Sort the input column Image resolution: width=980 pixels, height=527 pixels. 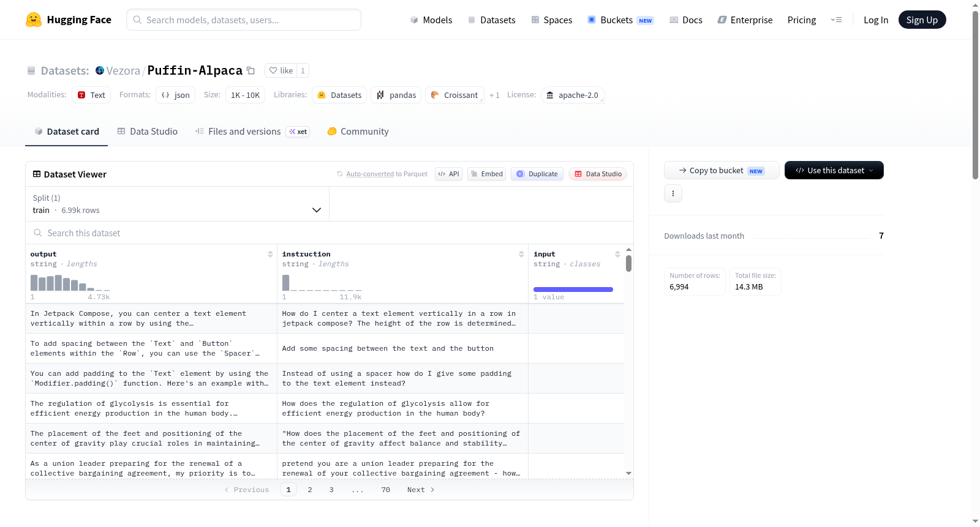point(617,254)
